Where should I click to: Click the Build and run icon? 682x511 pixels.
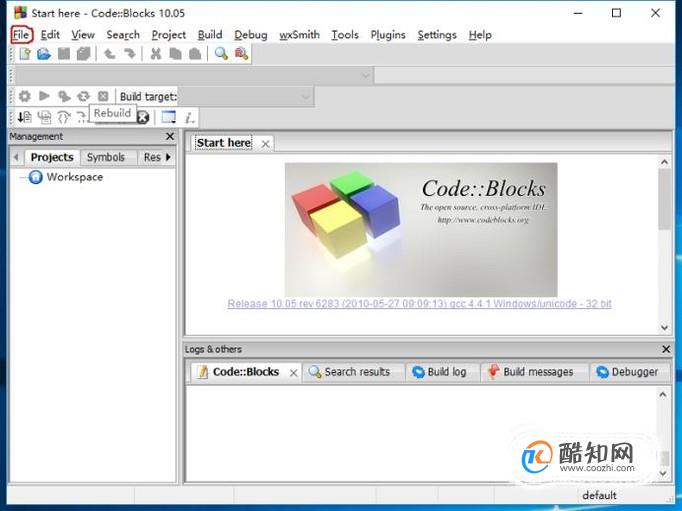(x=64, y=96)
